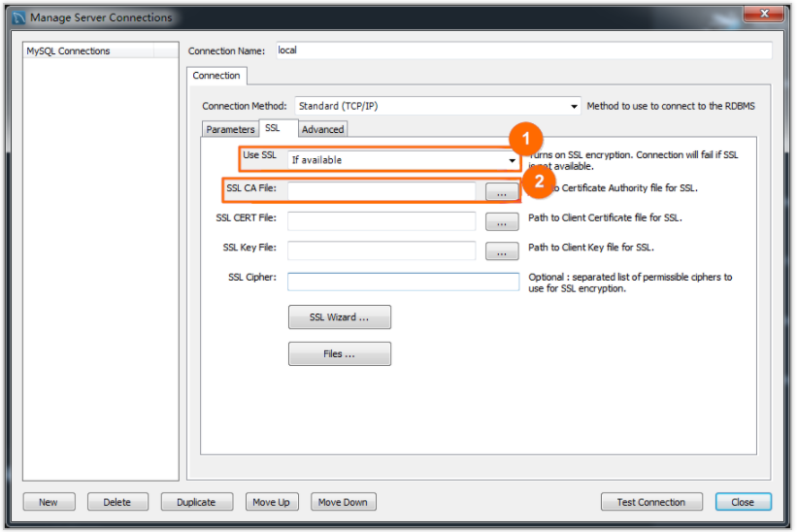The height and width of the screenshot is (532, 797).
Task: Click the Move Up button
Action: coord(272,502)
